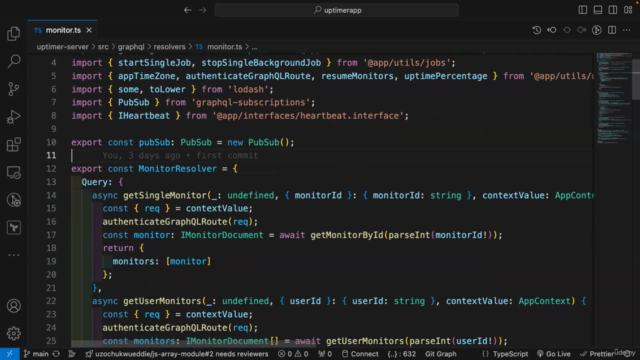This screenshot has width=640, height=360.
Task: Click 'getUserMonitors' function name on line 22
Action: pos(162,301)
